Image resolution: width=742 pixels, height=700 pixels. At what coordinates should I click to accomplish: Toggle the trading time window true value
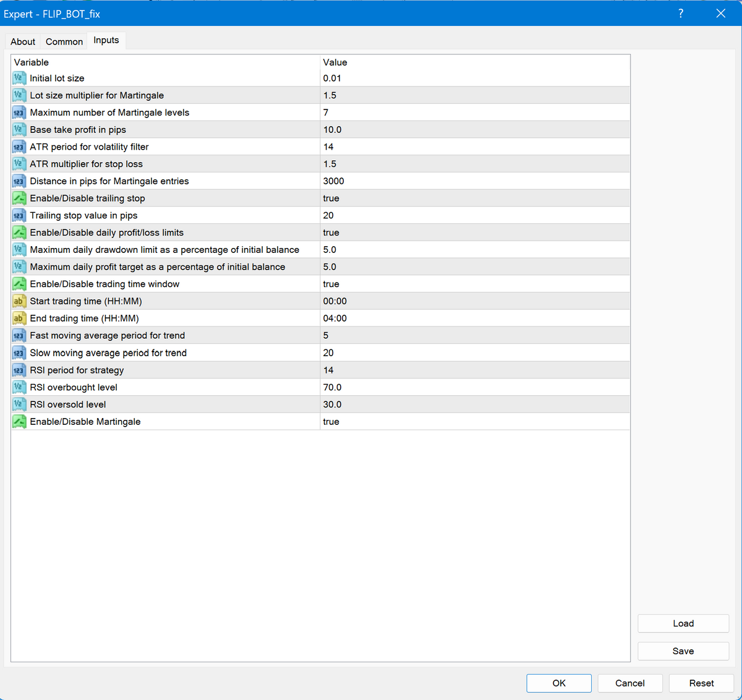pos(331,284)
